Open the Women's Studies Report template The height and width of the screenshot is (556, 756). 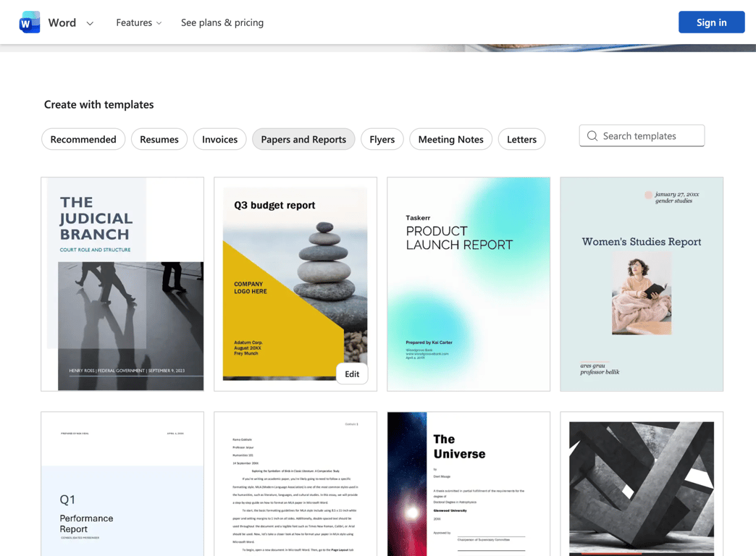(x=642, y=283)
